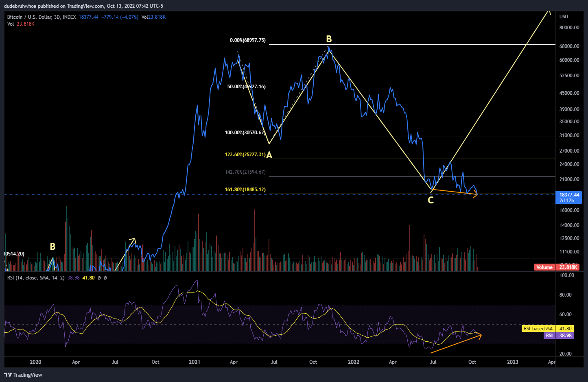This screenshot has width=588, height=382.
Task: Select the 45000.00 price axis label
Action: (x=569, y=93)
